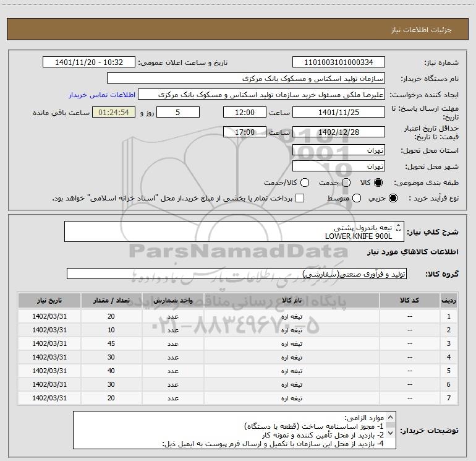Click the ردیف column header
The image size is (476, 461).
[x=449, y=301]
